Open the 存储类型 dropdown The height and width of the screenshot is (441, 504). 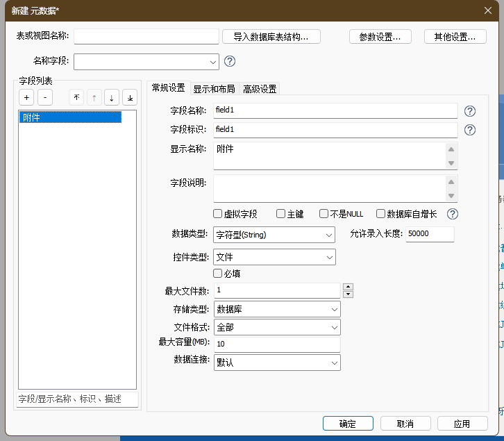point(276,309)
